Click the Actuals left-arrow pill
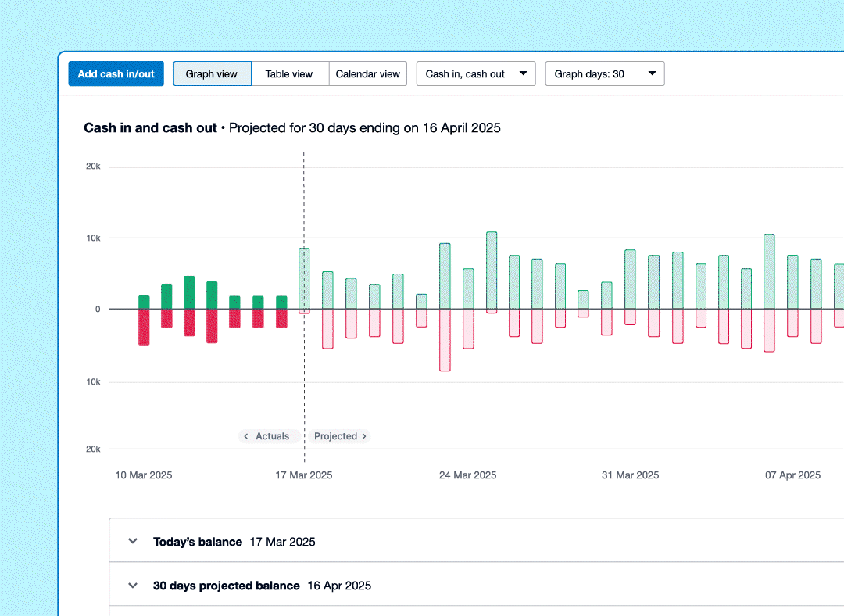This screenshot has height=616, width=844. click(x=266, y=436)
